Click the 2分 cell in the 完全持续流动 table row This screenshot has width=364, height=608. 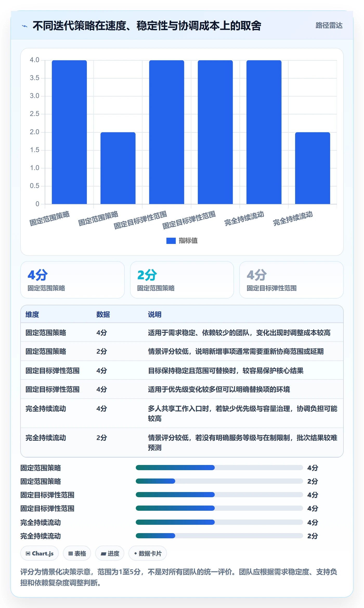pyautogui.click(x=102, y=438)
